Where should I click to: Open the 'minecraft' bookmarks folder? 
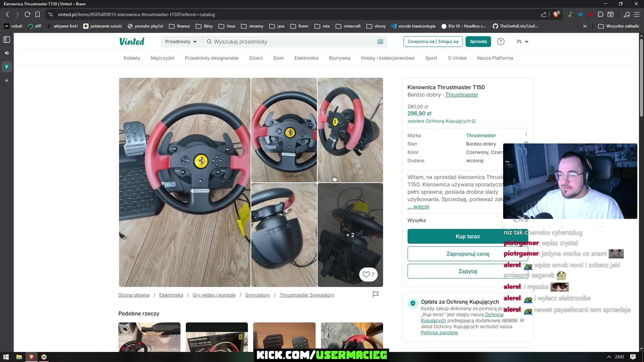(348, 26)
